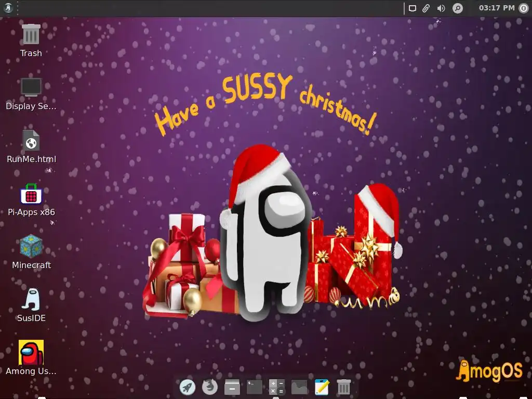Launch the Among Us desktop icon

pyautogui.click(x=31, y=353)
